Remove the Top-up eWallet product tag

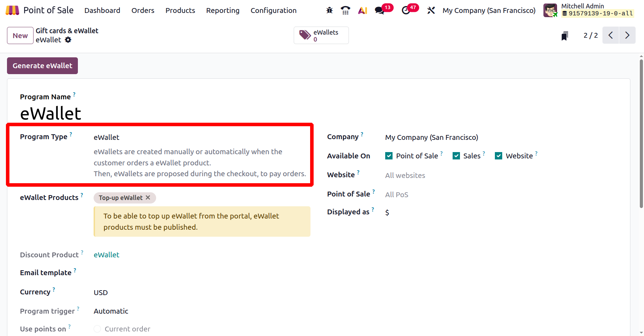(148, 198)
